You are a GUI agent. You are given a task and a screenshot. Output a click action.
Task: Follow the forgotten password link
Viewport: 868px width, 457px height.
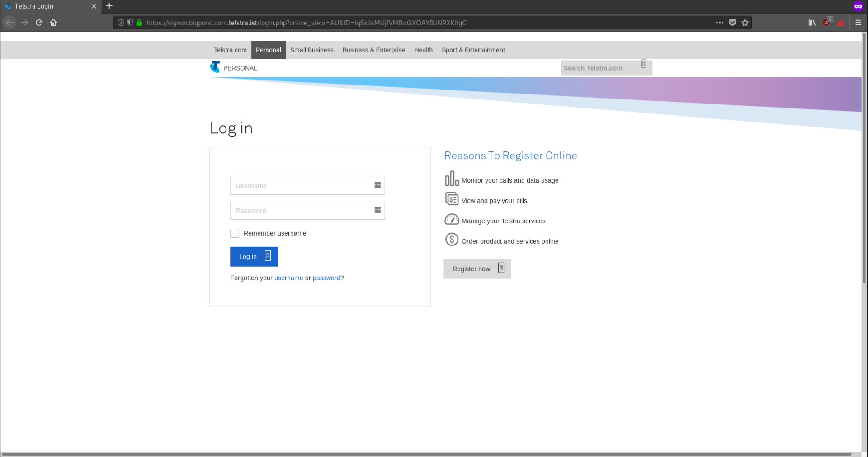(x=326, y=278)
